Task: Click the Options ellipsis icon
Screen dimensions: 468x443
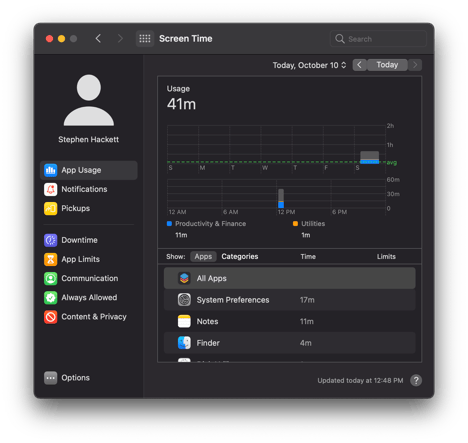Action: [x=51, y=378]
